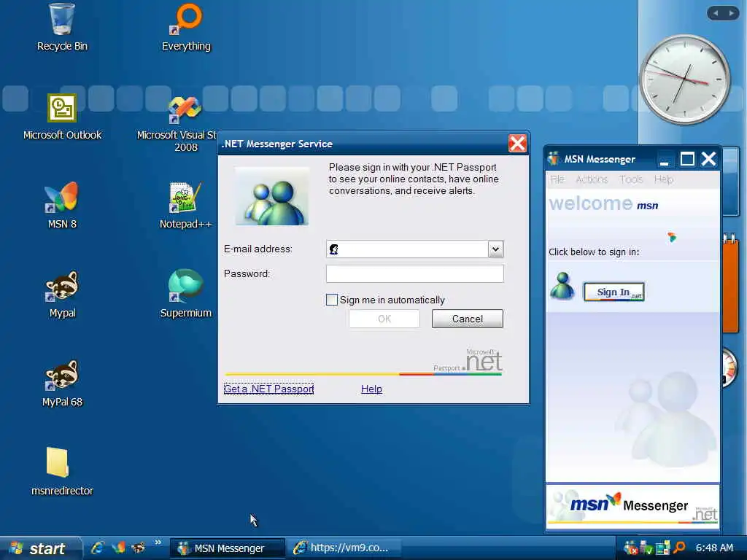Switch to MSN Messenger taskbar button
The height and width of the screenshot is (560, 747).
click(228, 548)
